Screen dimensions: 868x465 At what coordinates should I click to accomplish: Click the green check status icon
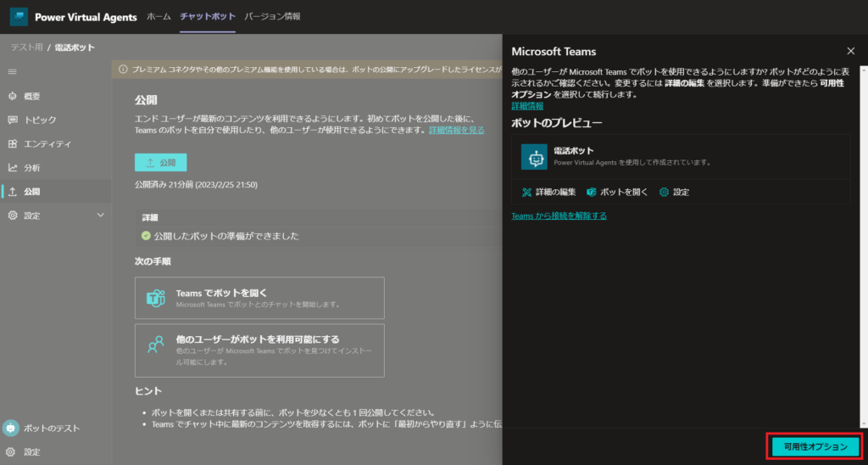[146, 236]
